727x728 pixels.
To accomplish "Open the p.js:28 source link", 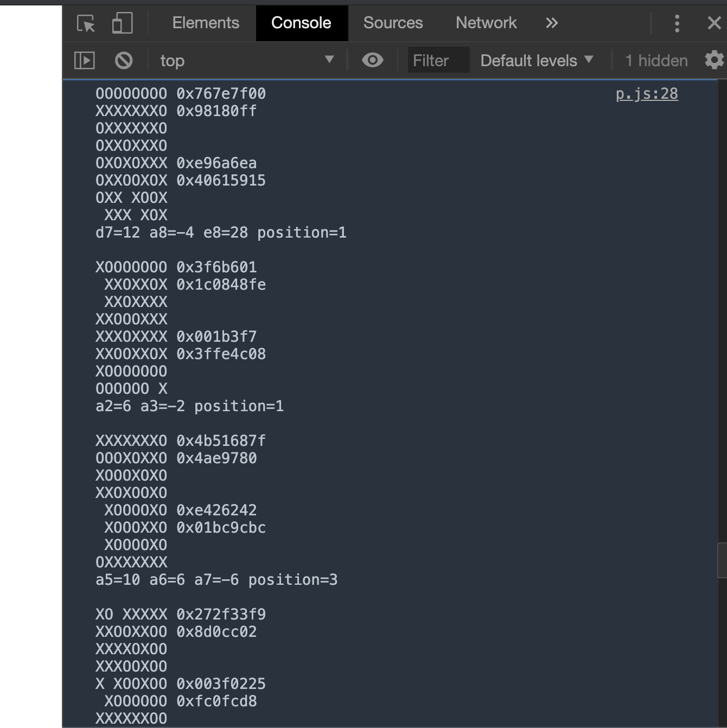I will [x=647, y=94].
